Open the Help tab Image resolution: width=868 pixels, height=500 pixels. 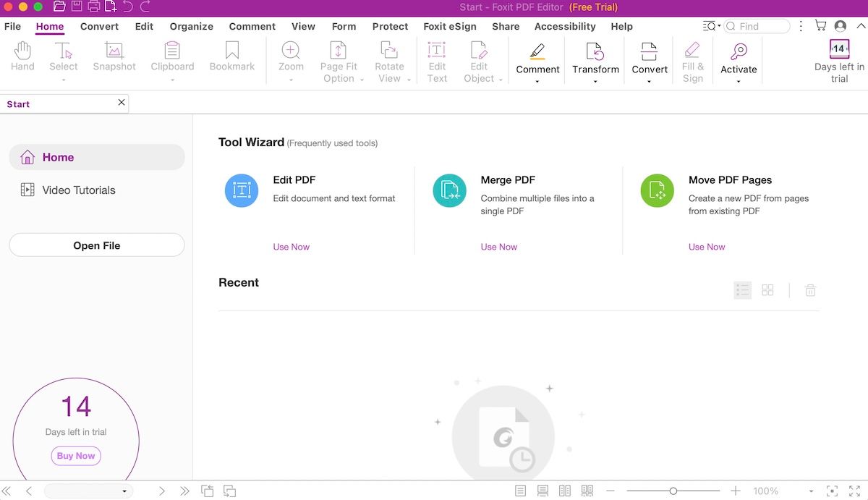(x=622, y=26)
